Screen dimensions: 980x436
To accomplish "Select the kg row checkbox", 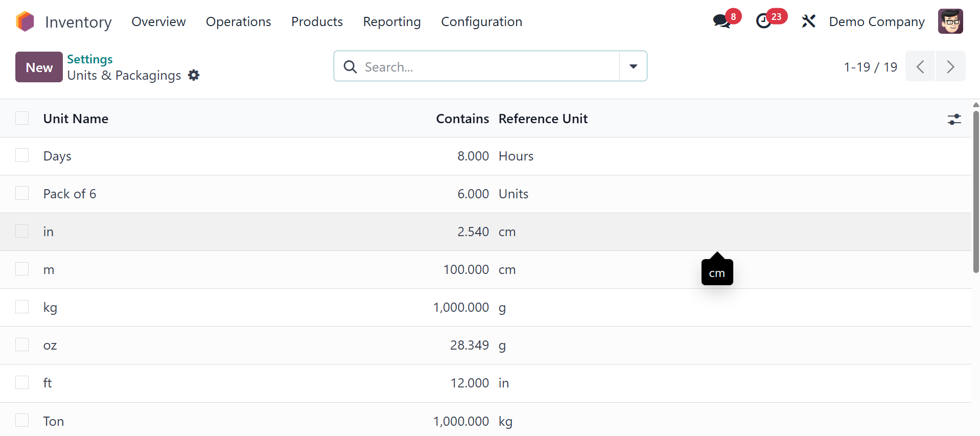I will click(22, 307).
